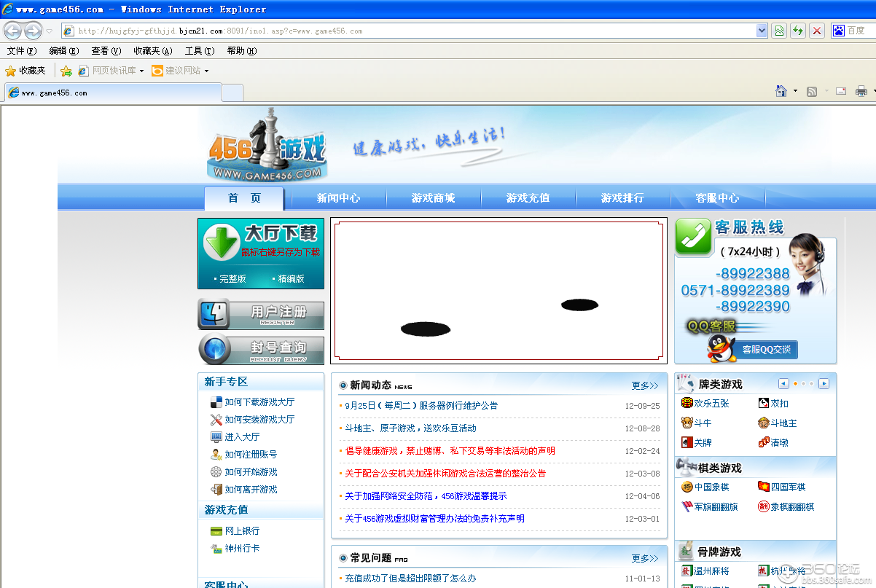Click the Baidu paw search icon
Image resolution: width=876 pixels, height=588 pixels.
pos(837,31)
